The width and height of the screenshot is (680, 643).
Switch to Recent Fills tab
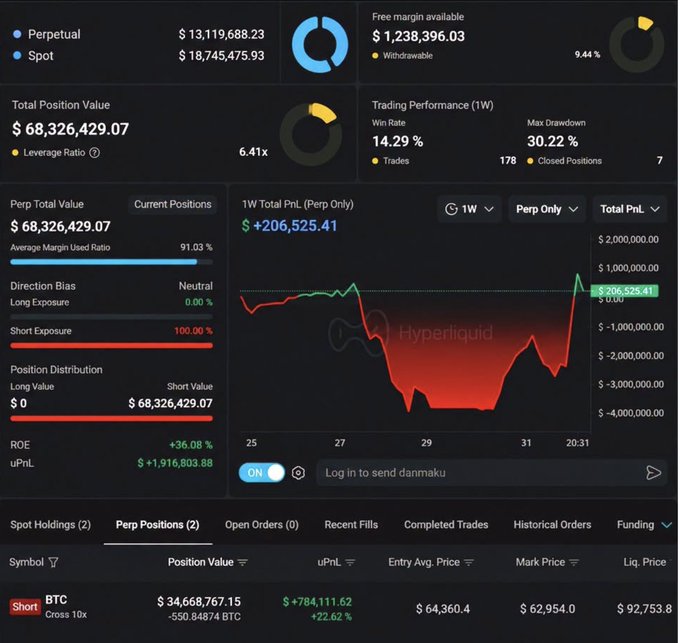pos(351,525)
